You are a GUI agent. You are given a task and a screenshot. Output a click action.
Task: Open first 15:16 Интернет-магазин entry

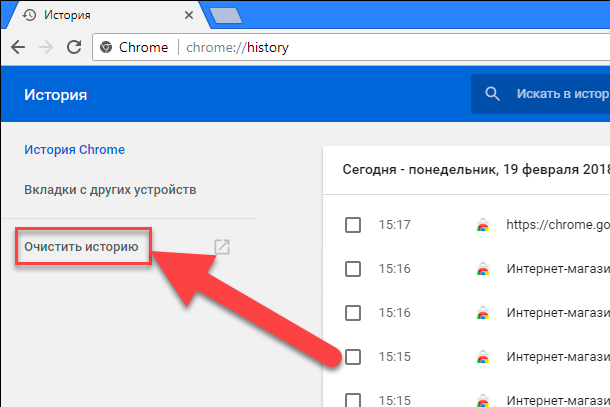tap(558, 268)
